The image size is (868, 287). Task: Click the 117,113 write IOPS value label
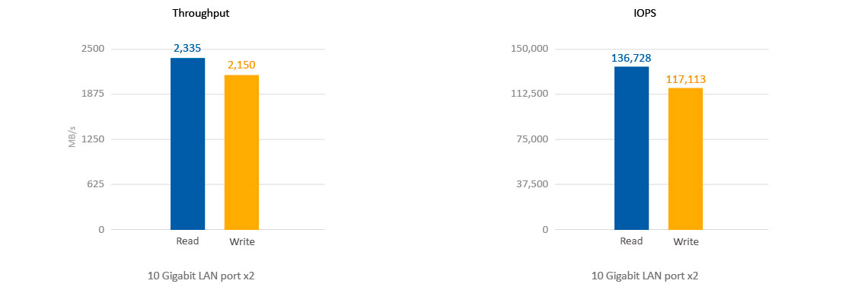pos(685,79)
